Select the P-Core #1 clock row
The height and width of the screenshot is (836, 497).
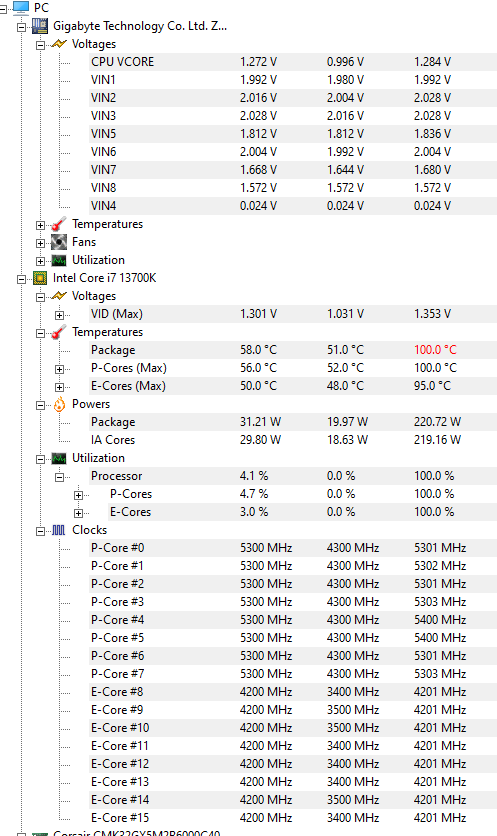[293, 566]
